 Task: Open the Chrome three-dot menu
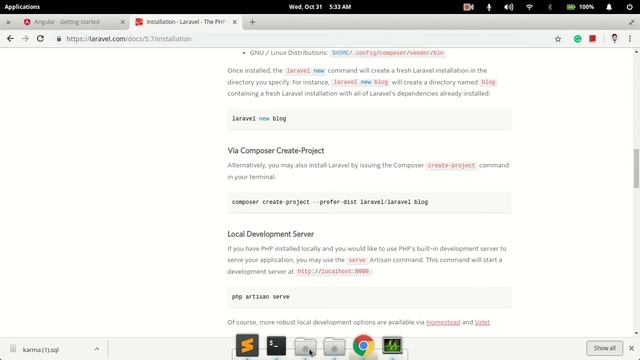pyautogui.click(x=630, y=39)
